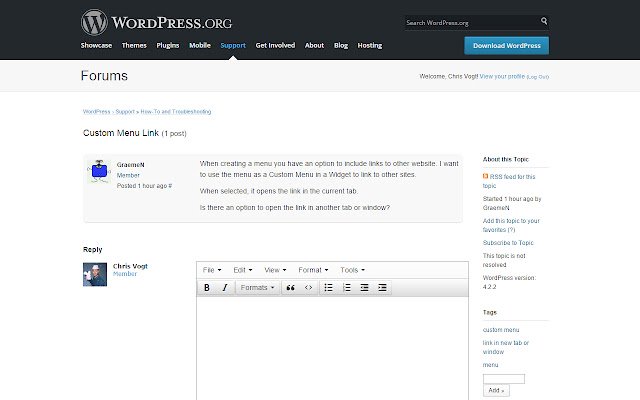Open the Get Involved page
Screen dimensions: 640x400
tap(275, 45)
